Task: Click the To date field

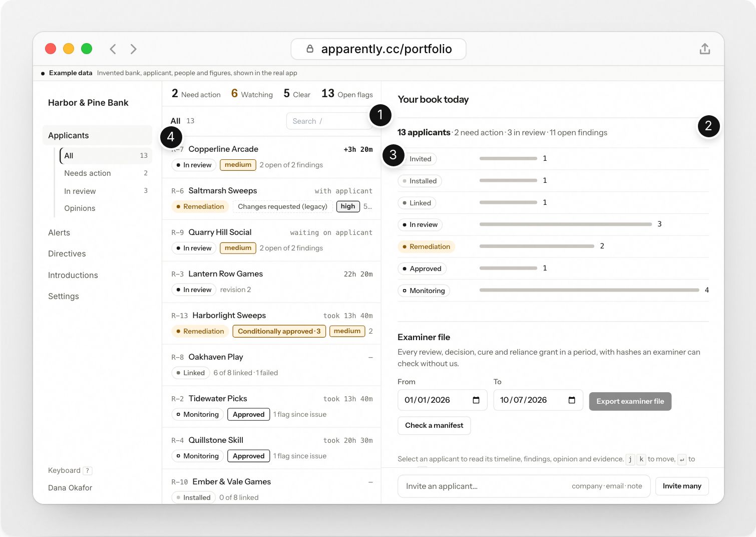Action: pyautogui.click(x=538, y=400)
